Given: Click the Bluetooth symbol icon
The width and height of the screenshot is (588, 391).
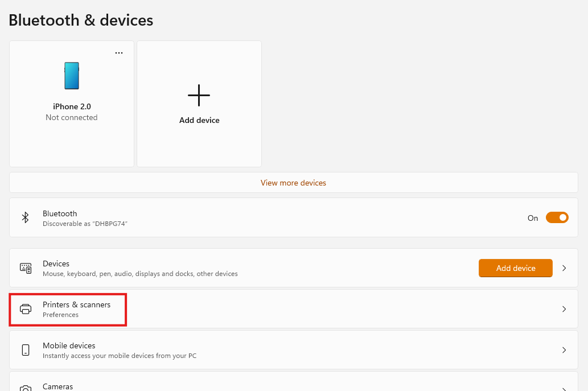Looking at the screenshot, I should (26, 217).
